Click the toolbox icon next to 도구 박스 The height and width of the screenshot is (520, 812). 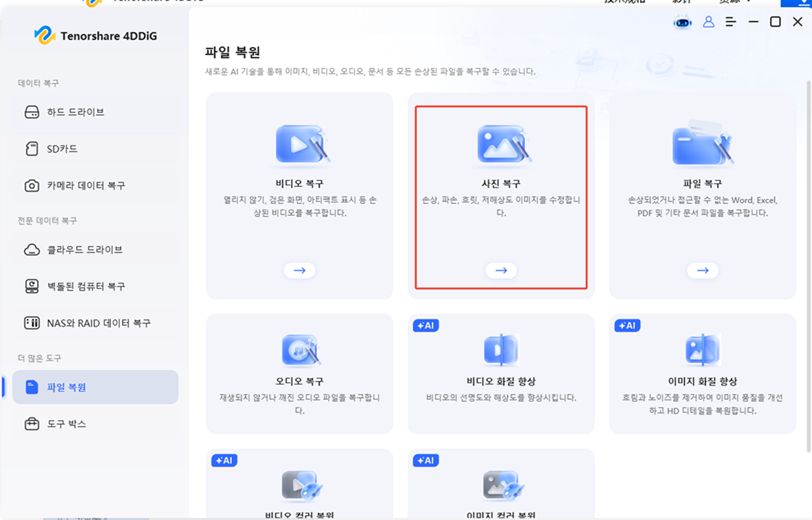tap(31, 423)
